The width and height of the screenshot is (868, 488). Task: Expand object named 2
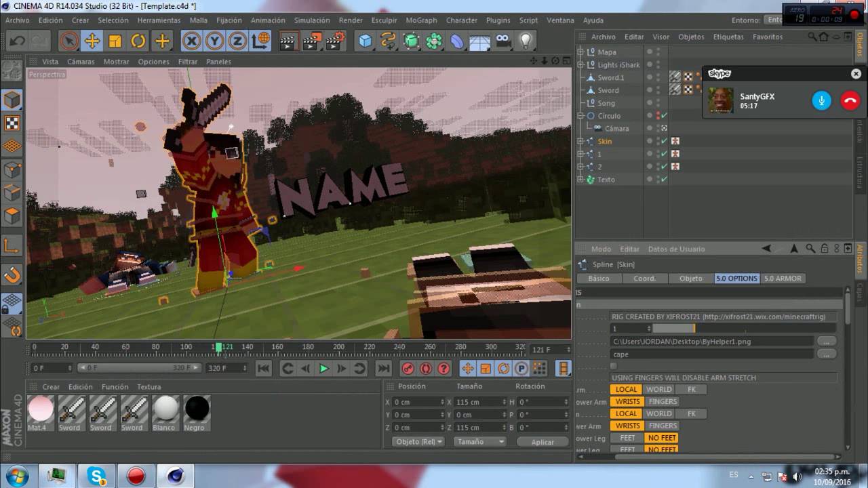click(x=580, y=167)
